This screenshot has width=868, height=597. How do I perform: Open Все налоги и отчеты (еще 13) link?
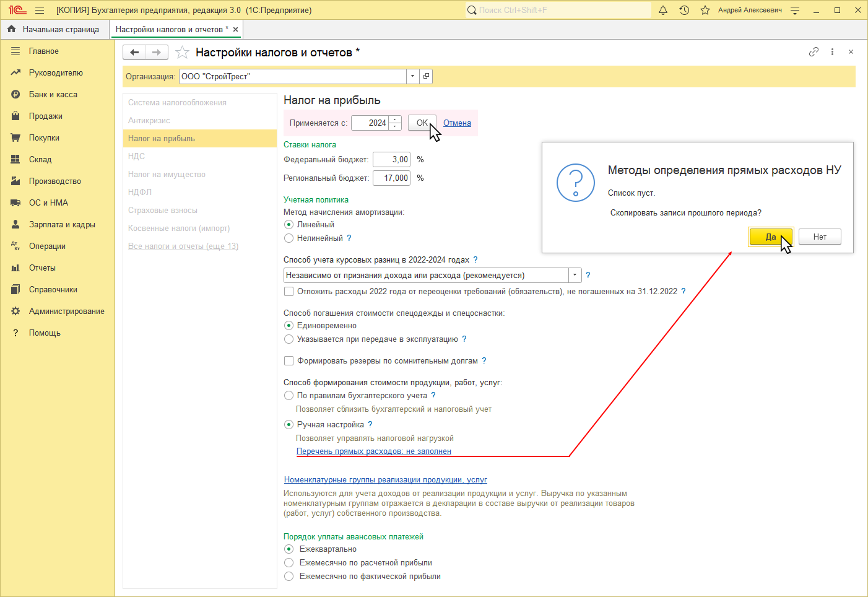pos(183,246)
